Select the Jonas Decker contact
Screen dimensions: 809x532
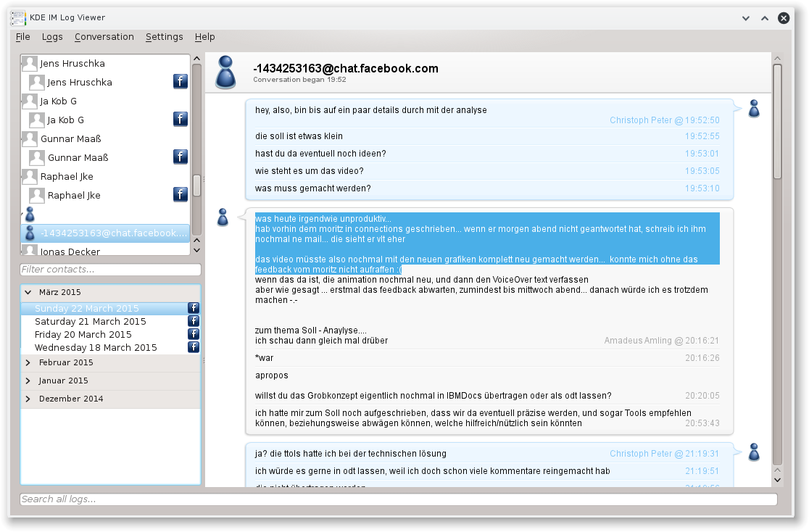70,252
